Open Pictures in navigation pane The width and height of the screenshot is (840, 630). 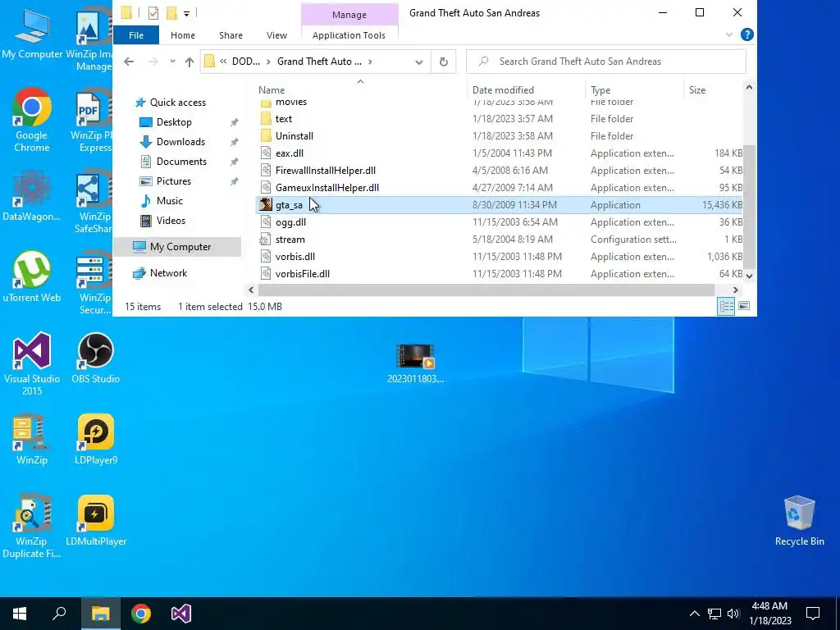[x=174, y=181]
